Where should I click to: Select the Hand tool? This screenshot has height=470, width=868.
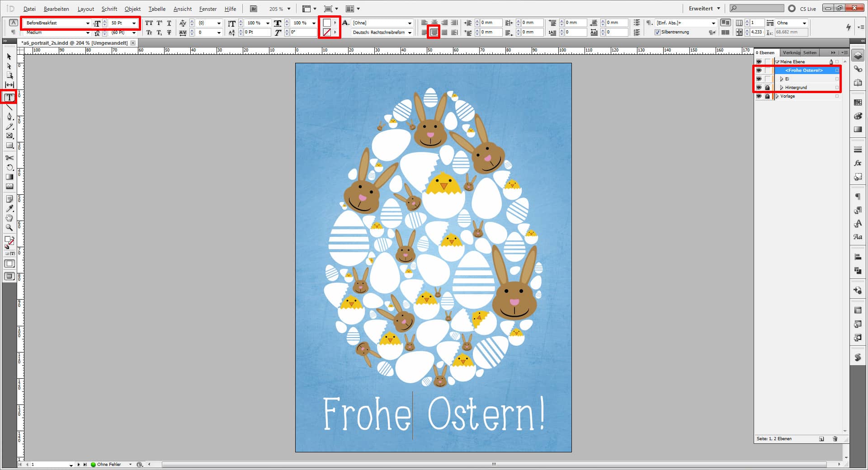pyautogui.click(x=9, y=218)
